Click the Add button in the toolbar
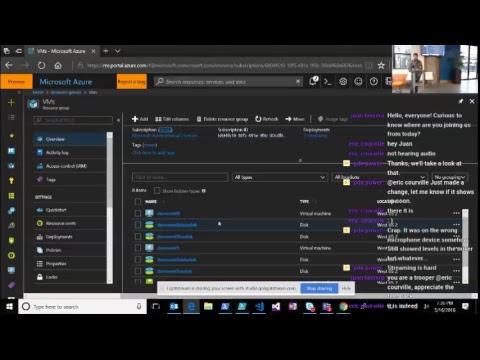Image resolution: width=480 pixels, height=360 pixels. tap(140, 119)
